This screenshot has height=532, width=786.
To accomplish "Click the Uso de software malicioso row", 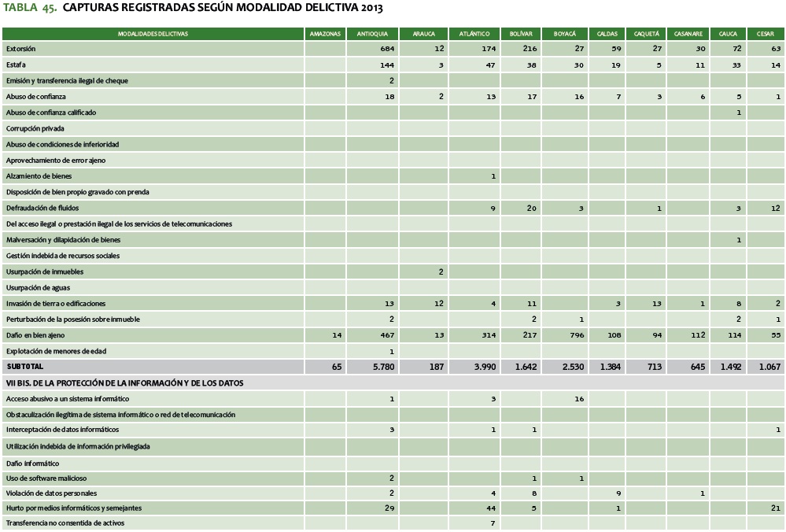I will 46,478.
